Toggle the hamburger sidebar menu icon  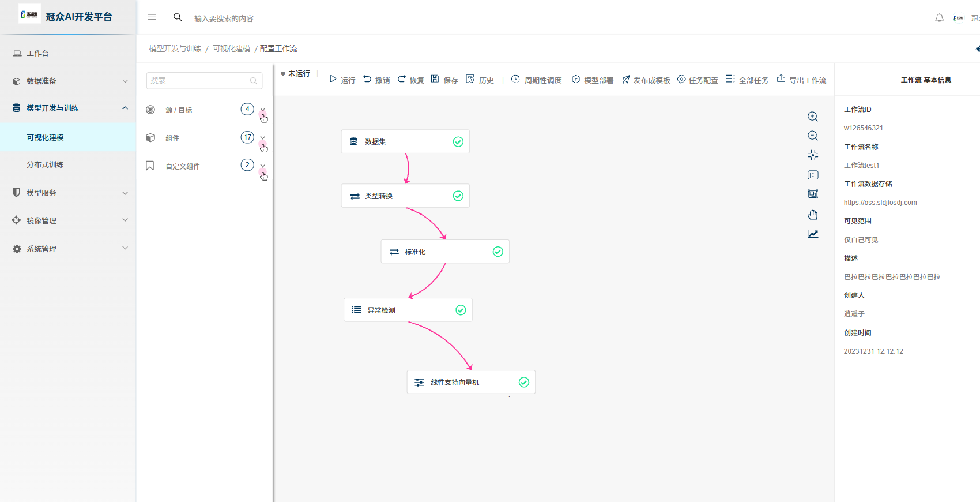[x=152, y=17]
